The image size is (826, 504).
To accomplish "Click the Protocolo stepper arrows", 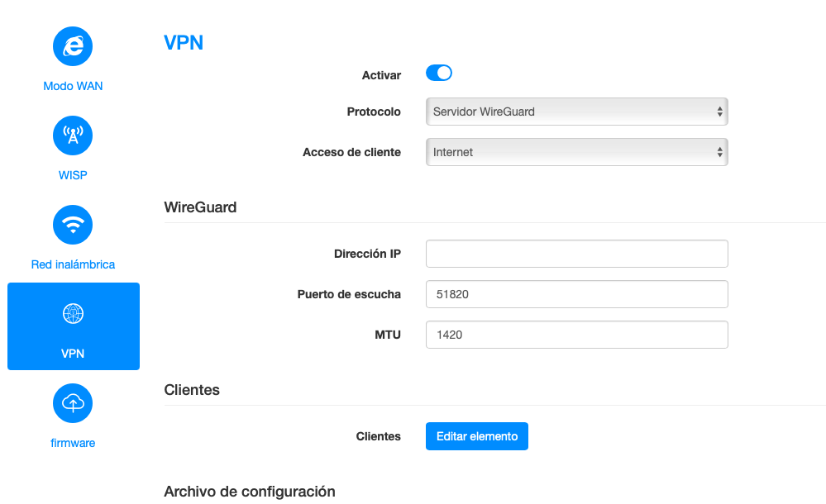I will (x=720, y=111).
